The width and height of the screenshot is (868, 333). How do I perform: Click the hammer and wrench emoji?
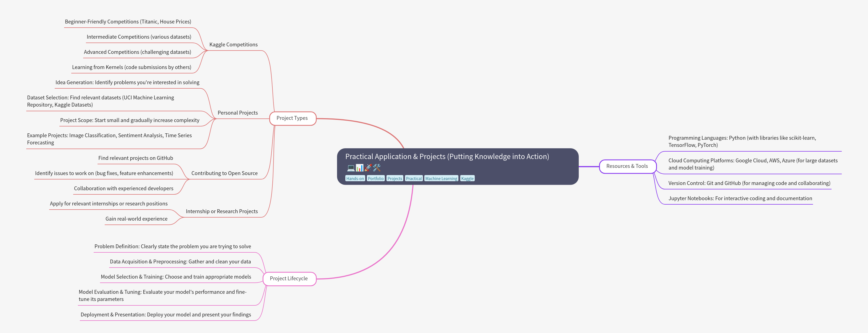click(377, 167)
